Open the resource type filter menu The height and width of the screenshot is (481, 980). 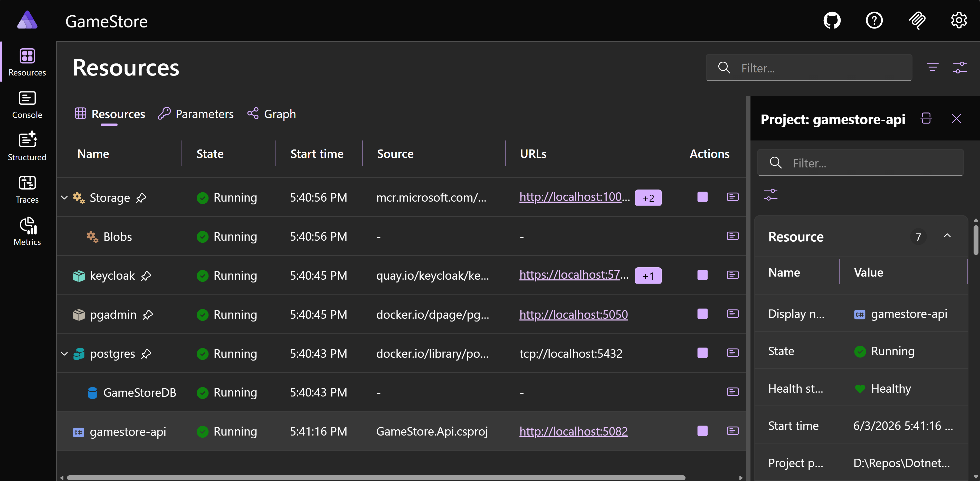click(x=933, y=68)
